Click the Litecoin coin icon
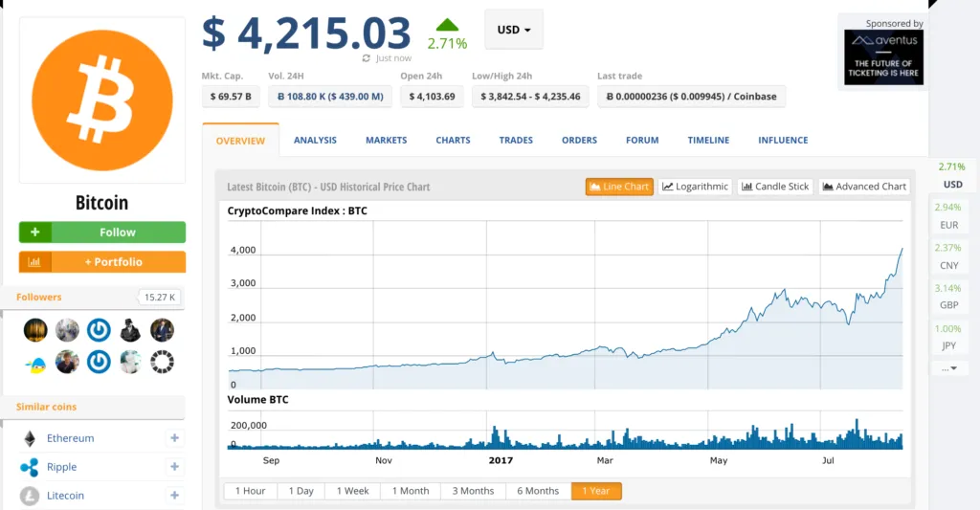This screenshot has height=510, width=980. click(30, 496)
